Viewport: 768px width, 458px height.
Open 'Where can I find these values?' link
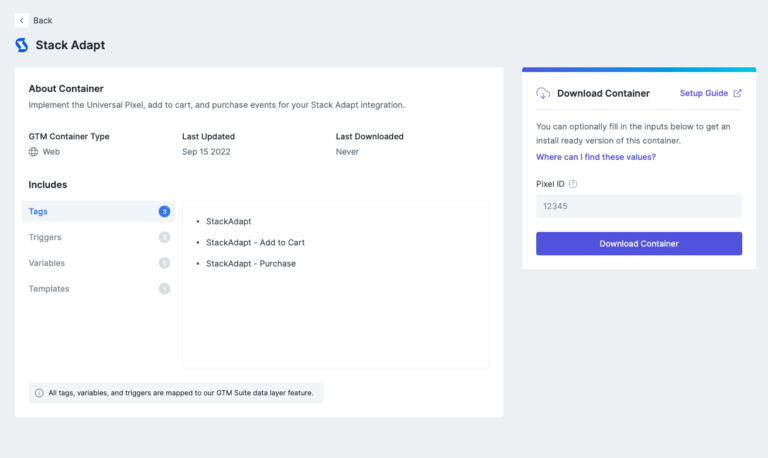point(596,157)
